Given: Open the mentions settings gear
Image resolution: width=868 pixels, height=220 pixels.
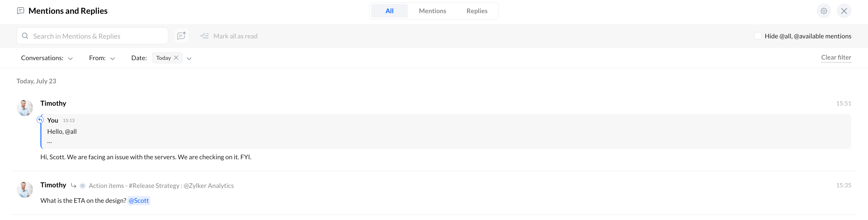Looking at the screenshot, I should click(x=824, y=11).
